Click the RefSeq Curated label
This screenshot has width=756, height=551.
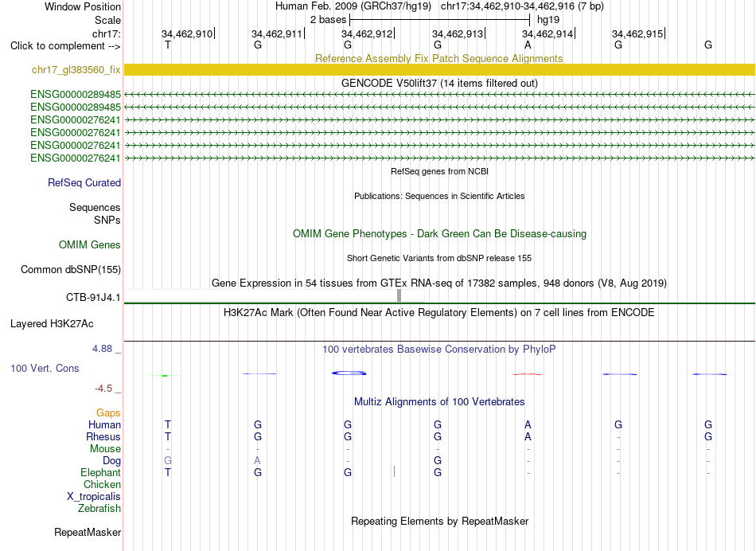(x=84, y=183)
